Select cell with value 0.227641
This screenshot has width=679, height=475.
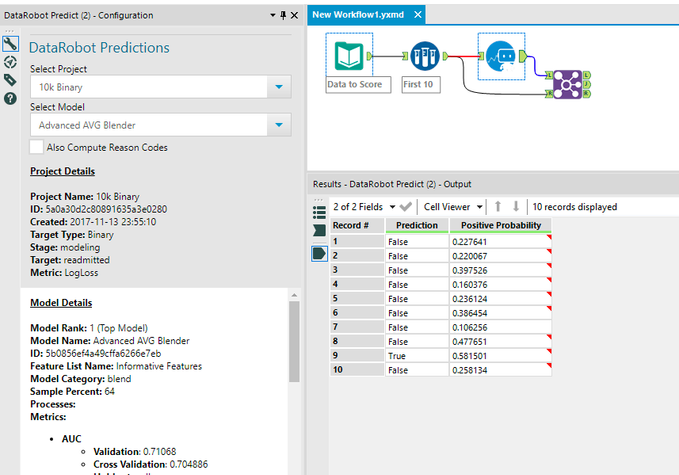[x=501, y=242]
